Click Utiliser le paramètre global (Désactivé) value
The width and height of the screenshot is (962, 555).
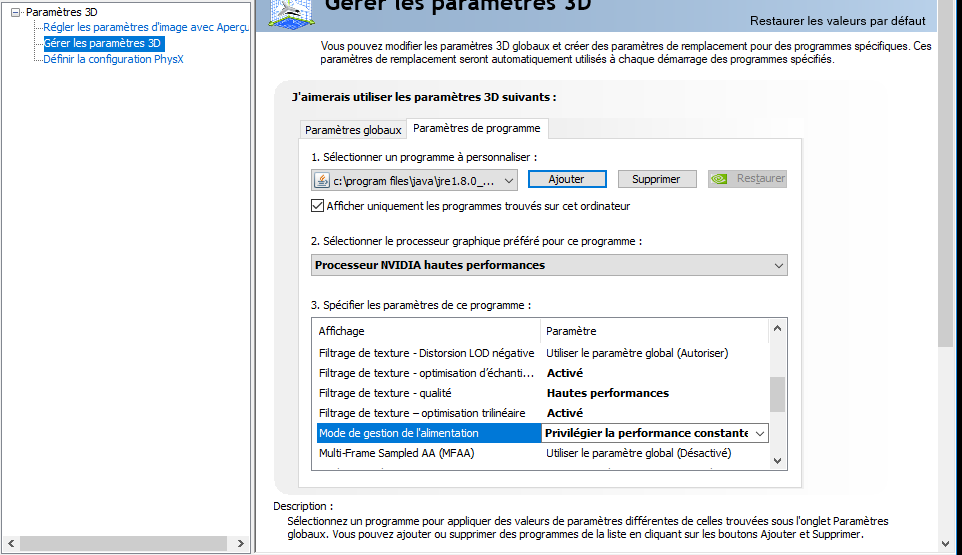(x=639, y=453)
